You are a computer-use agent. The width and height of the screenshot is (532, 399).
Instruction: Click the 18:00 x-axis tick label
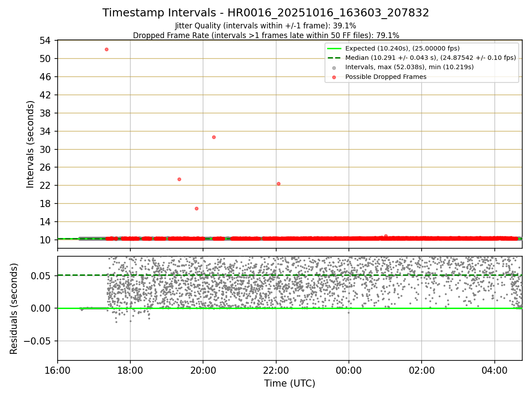pyautogui.click(x=130, y=370)
